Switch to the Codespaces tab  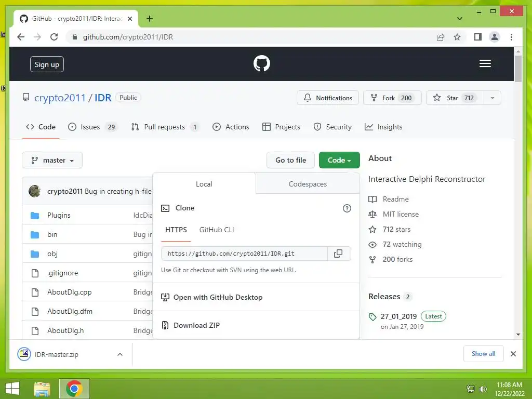click(x=308, y=184)
